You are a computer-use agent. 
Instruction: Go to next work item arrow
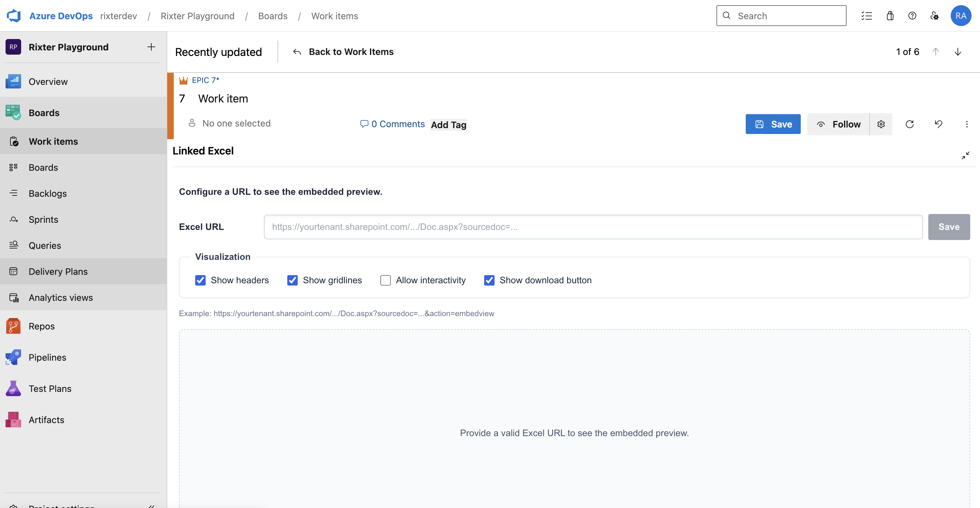point(958,52)
